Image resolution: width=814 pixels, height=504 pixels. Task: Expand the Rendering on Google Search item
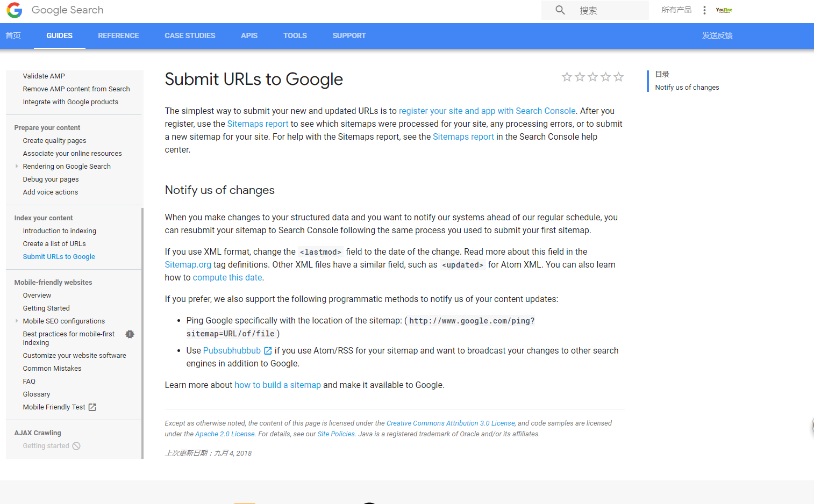click(17, 167)
